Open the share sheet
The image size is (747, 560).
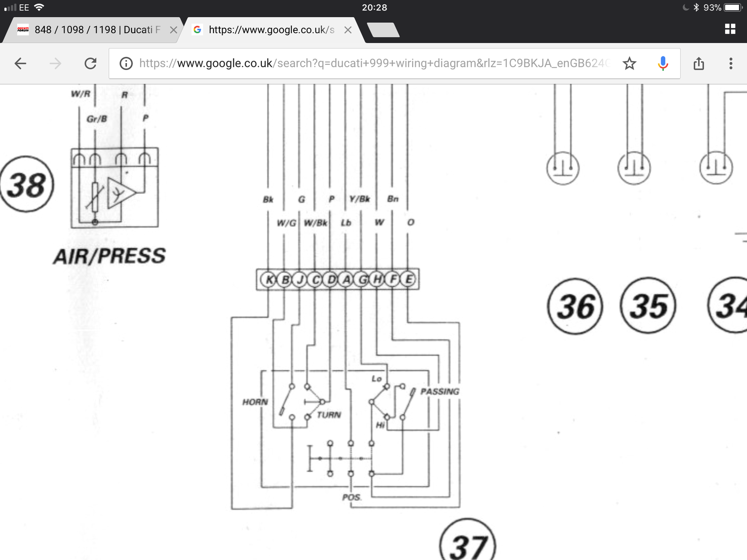[x=698, y=63]
